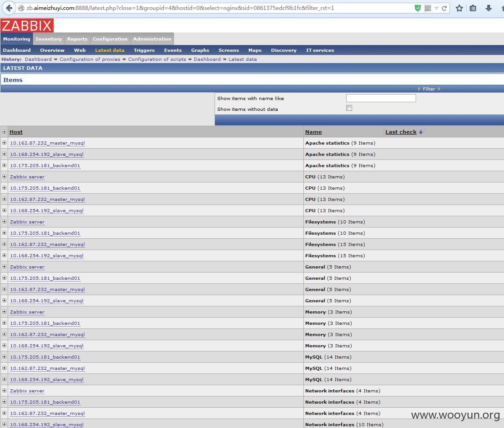Screen dimensions: 504x428
Task: Click the Show items with name like field
Action: coord(381,98)
